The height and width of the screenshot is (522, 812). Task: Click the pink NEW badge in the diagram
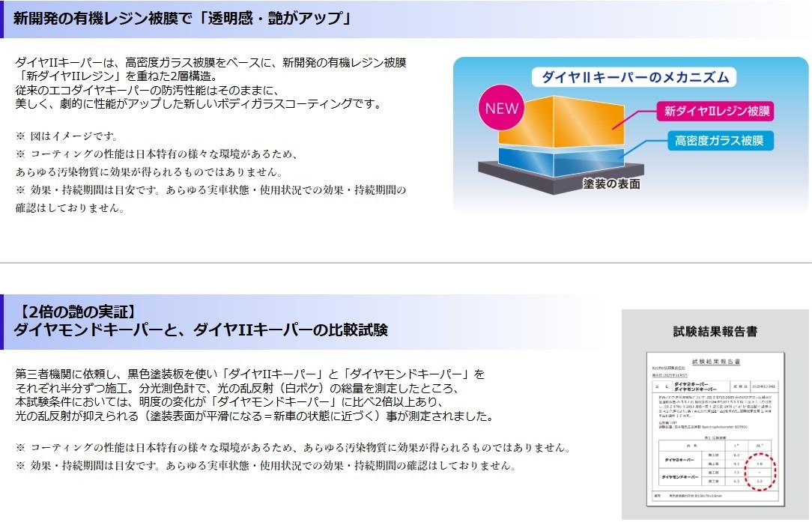click(x=501, y=108)
